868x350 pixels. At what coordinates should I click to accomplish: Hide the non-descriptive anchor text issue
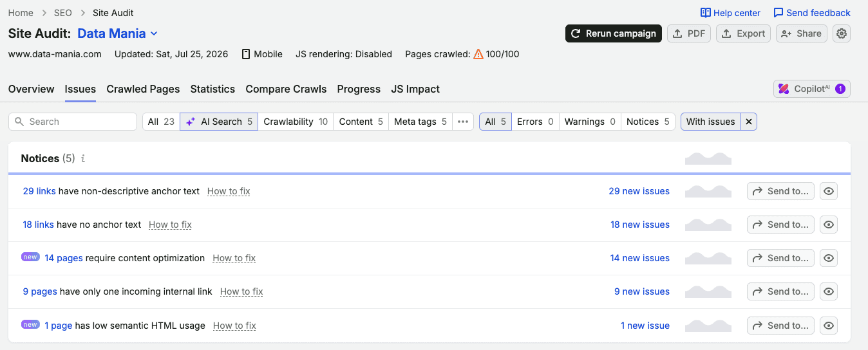point(829,191)
